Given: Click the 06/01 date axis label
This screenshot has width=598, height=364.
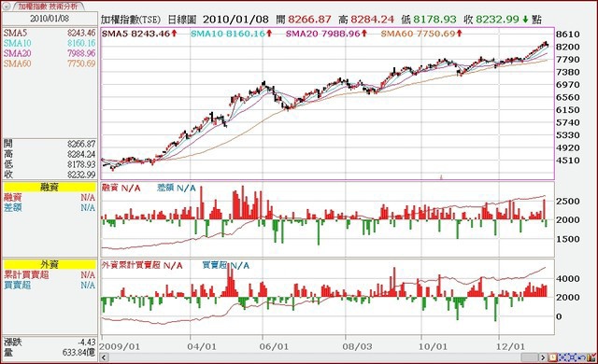Looking at the screenshot, I should tap(274, 347).
